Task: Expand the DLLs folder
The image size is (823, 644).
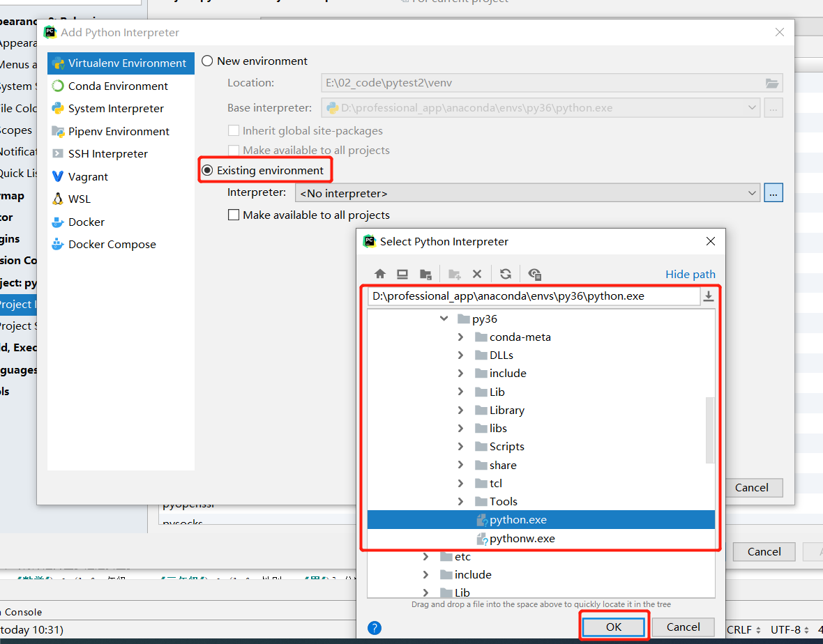Action: (460, 355)
